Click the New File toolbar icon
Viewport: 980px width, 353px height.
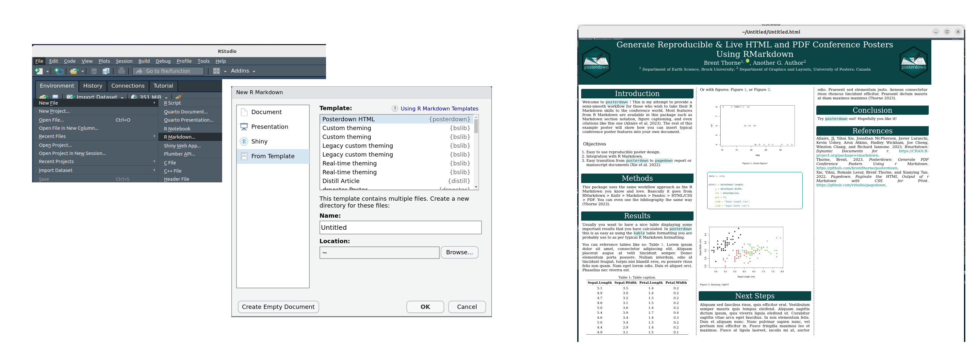click(39, 71)
